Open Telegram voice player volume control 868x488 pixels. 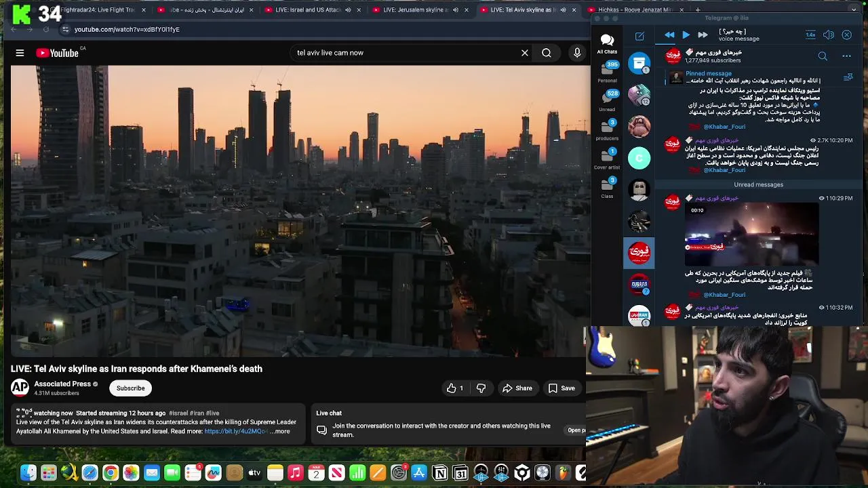coord(828,35)
